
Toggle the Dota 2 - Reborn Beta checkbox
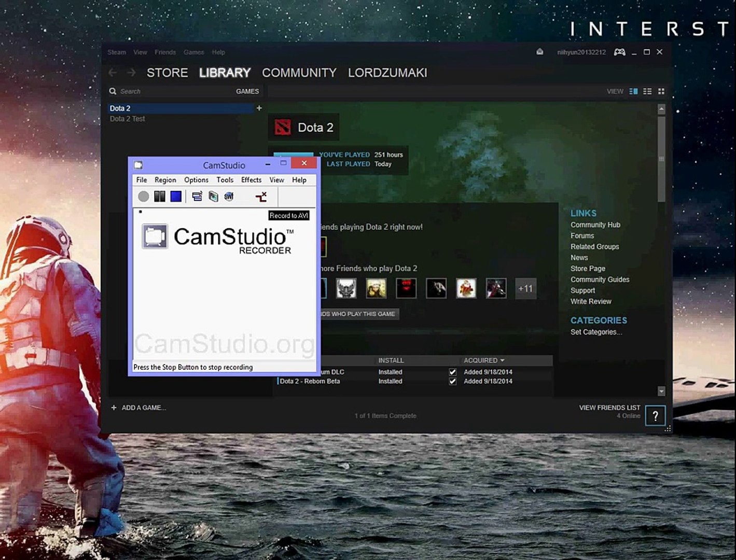pyautogui.click(x=453, y=381)
